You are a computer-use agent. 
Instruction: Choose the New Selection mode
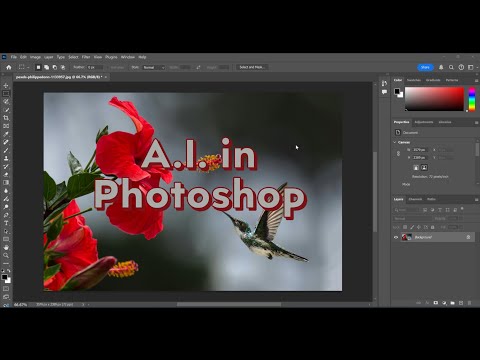click(38, 67)
